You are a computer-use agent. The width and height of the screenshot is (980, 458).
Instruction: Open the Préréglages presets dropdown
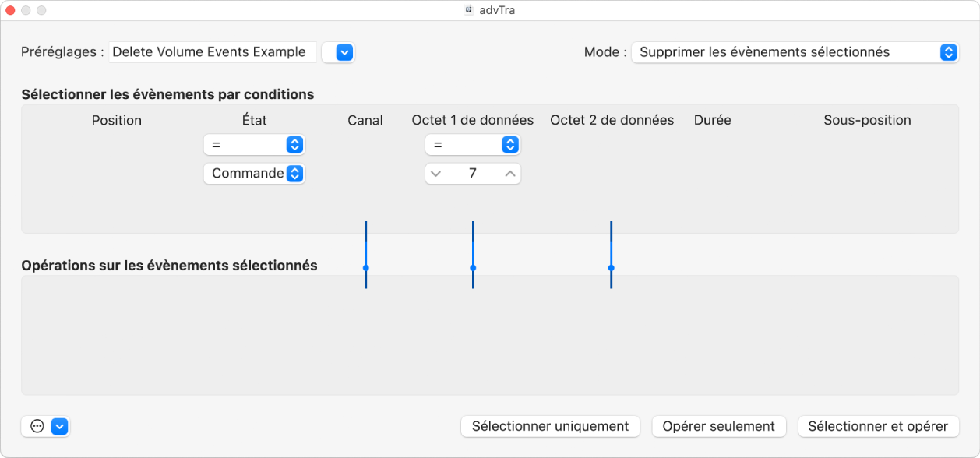(x=339, y=52)
